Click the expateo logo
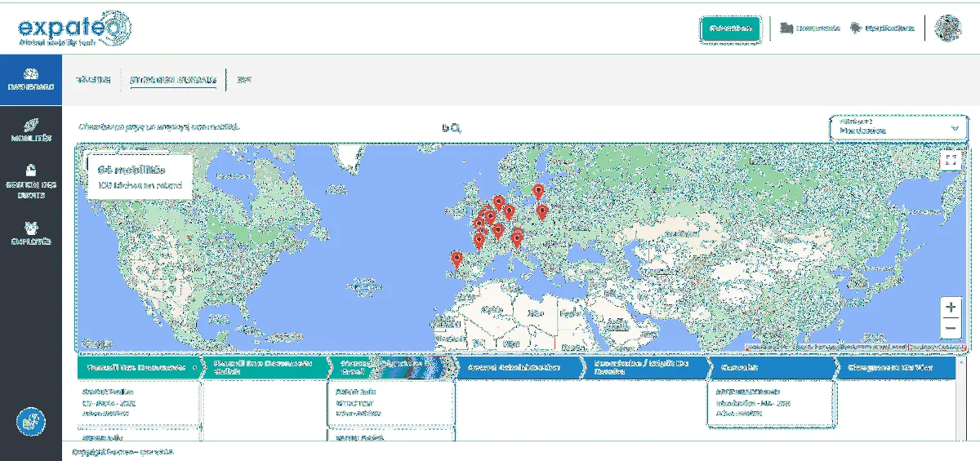The width and height of the screenshot is (980, 461). [x=73, y=28]
